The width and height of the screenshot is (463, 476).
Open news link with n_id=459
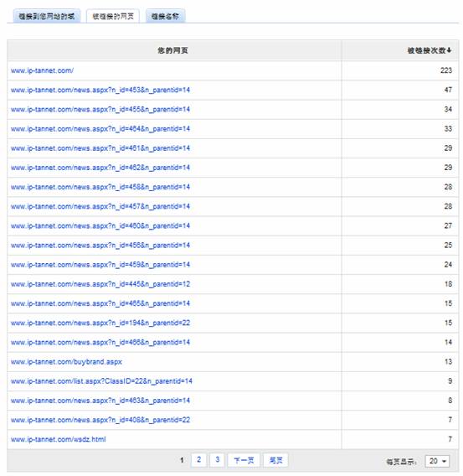pyautogui.click(x=100, y=265)
